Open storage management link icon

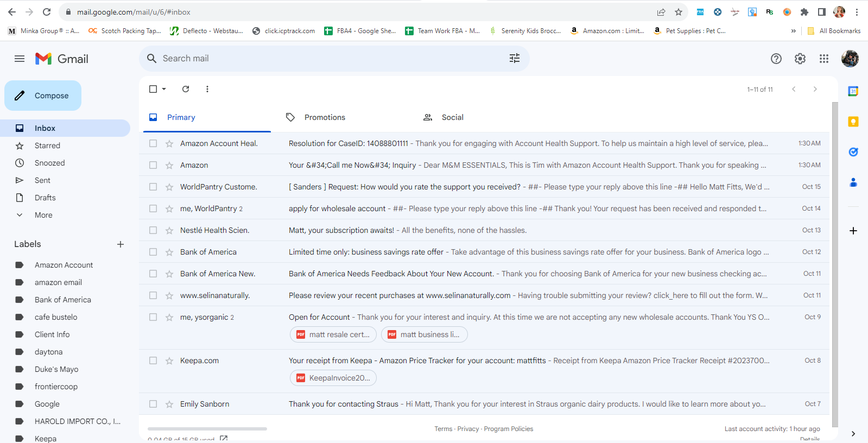click(224, 439)
